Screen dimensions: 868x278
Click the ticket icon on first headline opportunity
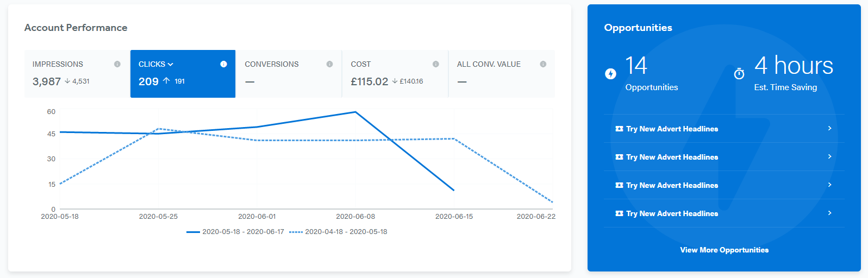(619, 129)
